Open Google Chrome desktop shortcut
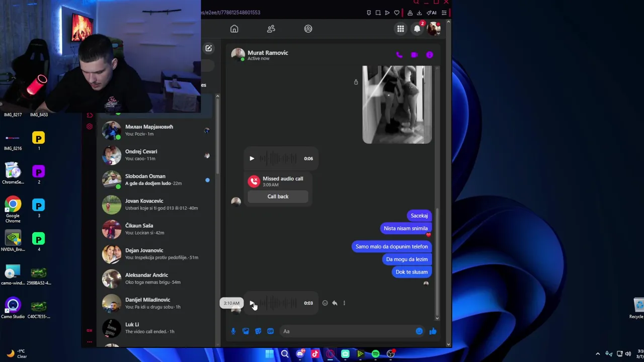Viewport: 644px width, 362px height. click(13, 210)
